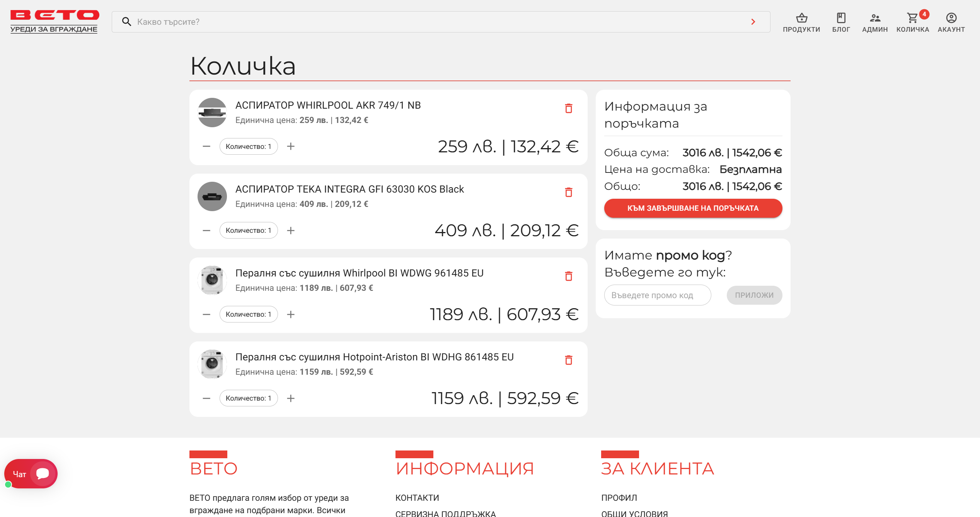Open ПРОДУКТИ basket menu
This screenshot has height=517, width=980.
point(801,22)
